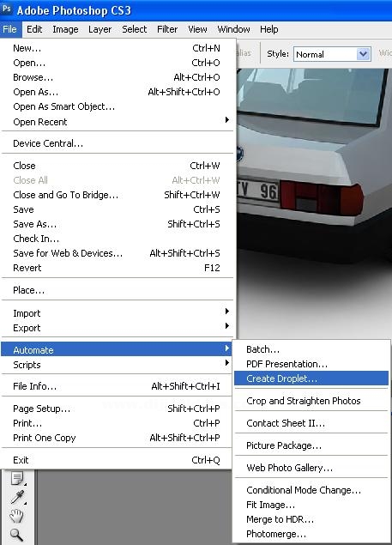This screenshot has width=392, height=545.
Task: Open the File menu
Action: (x=10, y=29)
